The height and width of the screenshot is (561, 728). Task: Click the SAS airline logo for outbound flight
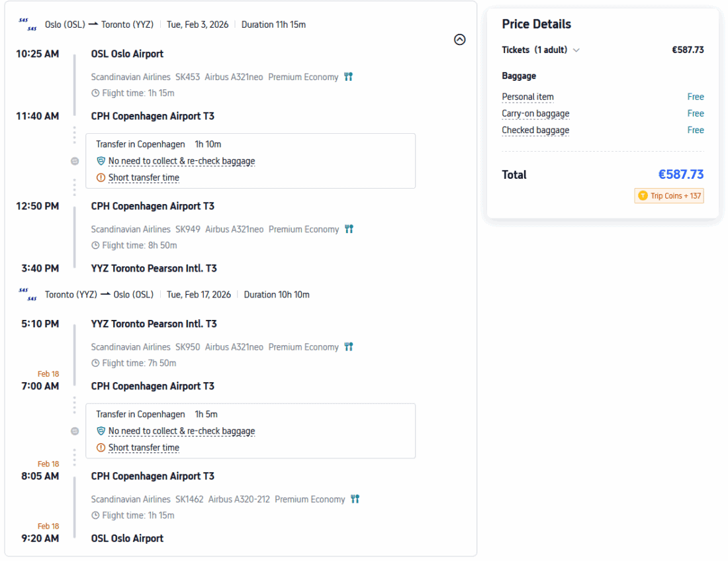[28, 25]
